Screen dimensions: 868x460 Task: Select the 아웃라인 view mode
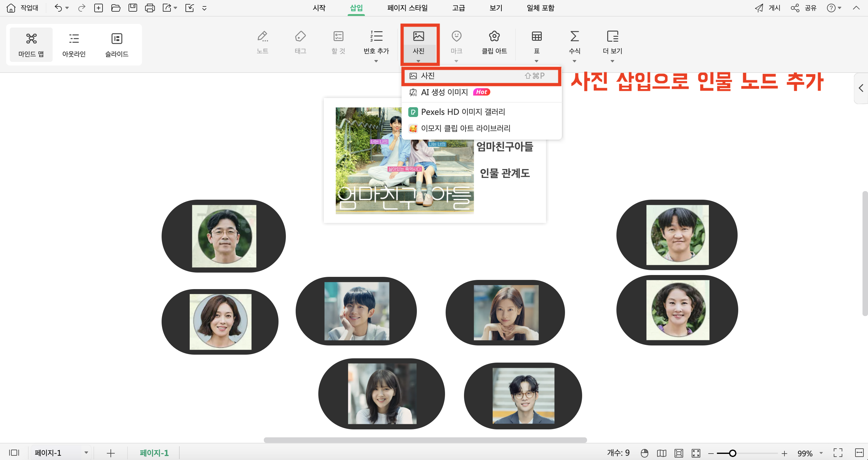pyautogui.click(x=74, y=44)
